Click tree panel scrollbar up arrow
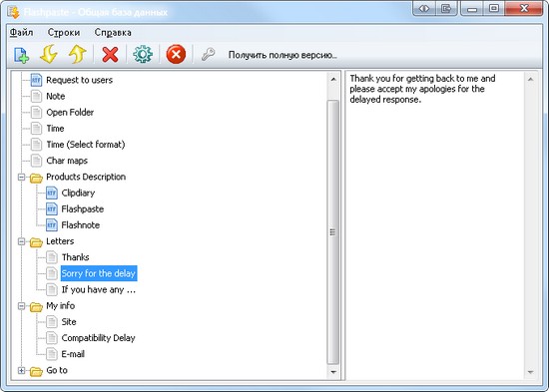 [333, 80]
